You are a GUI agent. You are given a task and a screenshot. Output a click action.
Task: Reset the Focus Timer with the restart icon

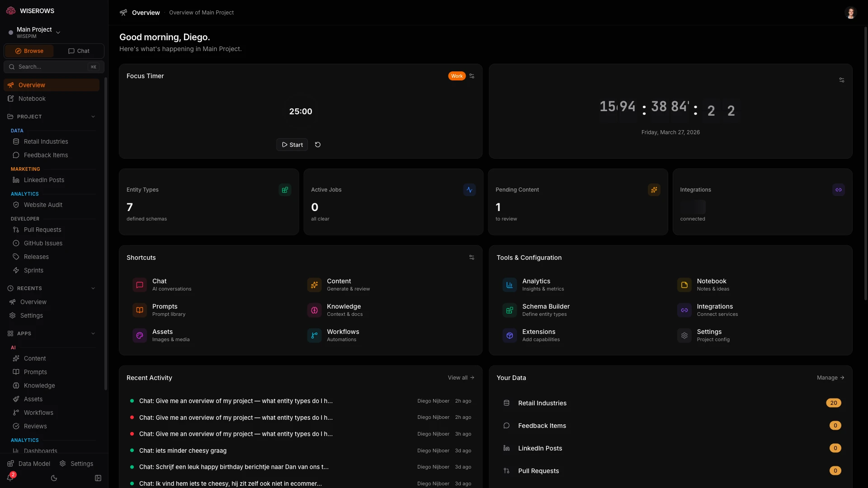[318, 145]
